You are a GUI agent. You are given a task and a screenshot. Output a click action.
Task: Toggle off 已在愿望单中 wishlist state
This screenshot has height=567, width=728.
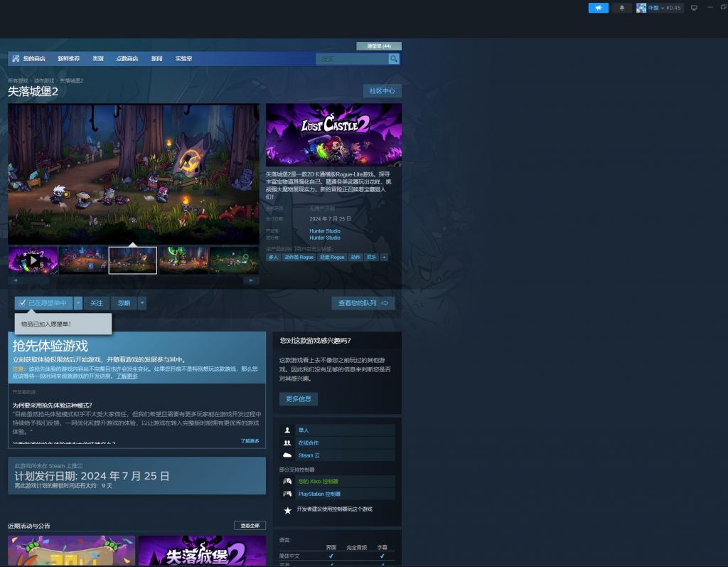[x=44, y=302]
